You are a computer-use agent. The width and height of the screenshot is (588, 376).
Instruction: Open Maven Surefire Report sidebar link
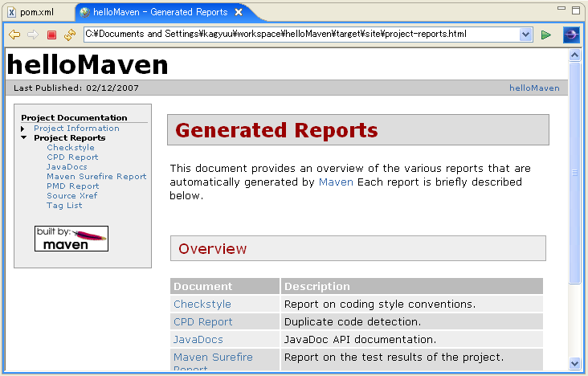click(96, 177)
